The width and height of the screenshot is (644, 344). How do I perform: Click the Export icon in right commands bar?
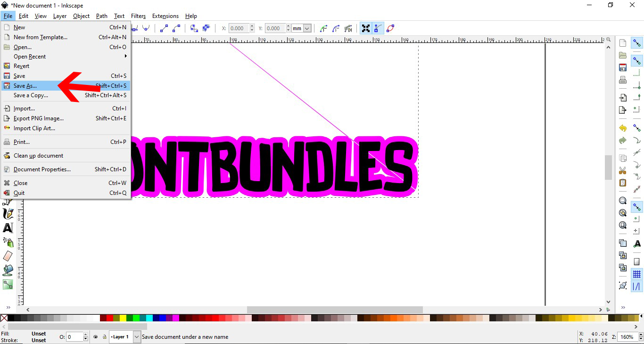(x=623, y=110)
